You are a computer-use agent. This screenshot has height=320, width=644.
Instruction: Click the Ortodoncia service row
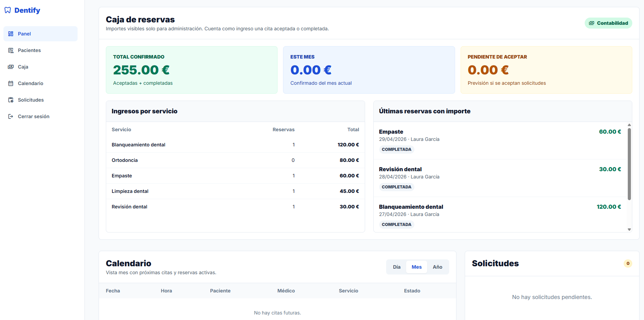[x=235, y=160]
